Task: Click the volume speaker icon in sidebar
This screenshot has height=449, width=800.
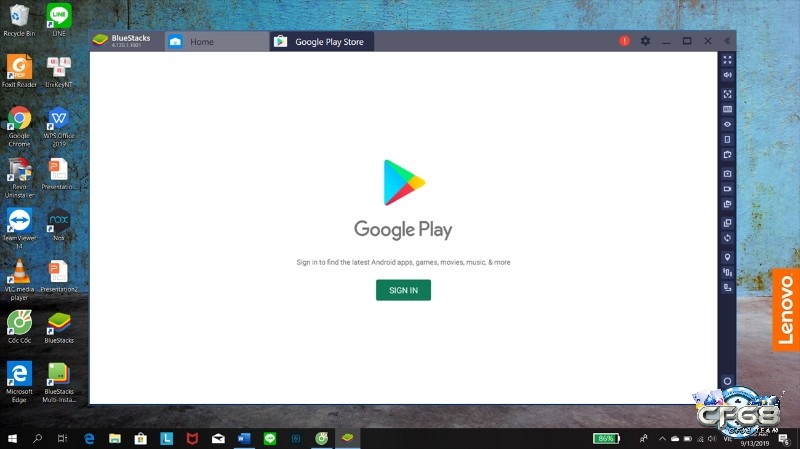Action: [x=727, y=75]
